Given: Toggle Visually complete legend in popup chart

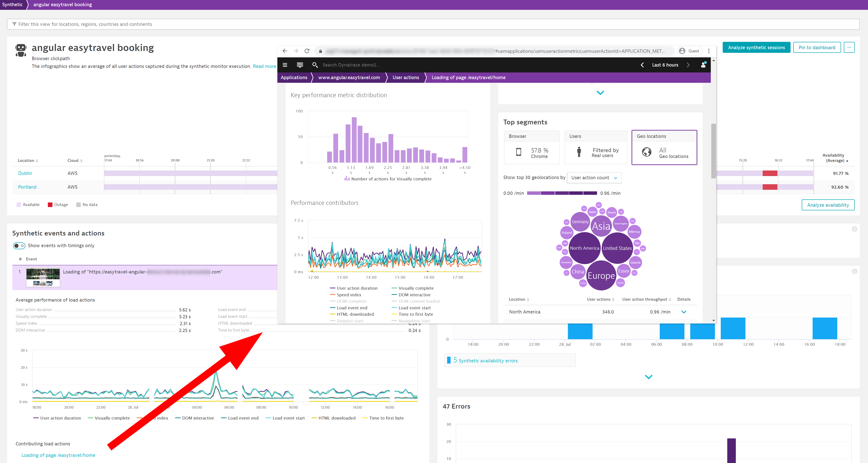Looking at the screenshot, I should pyautogui.click(x=412, y=288).
